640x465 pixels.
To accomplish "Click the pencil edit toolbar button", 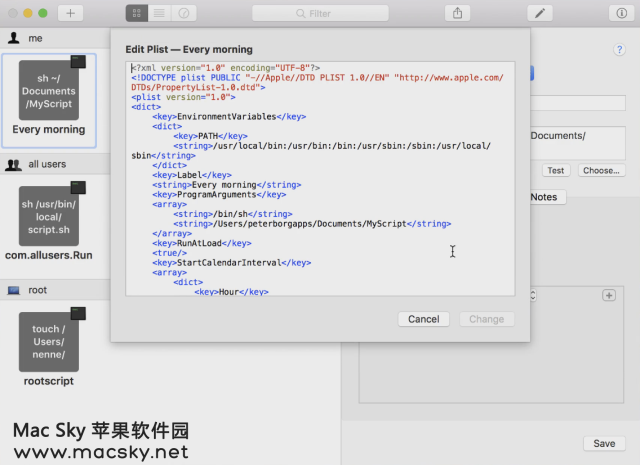I will pos(540,13).
